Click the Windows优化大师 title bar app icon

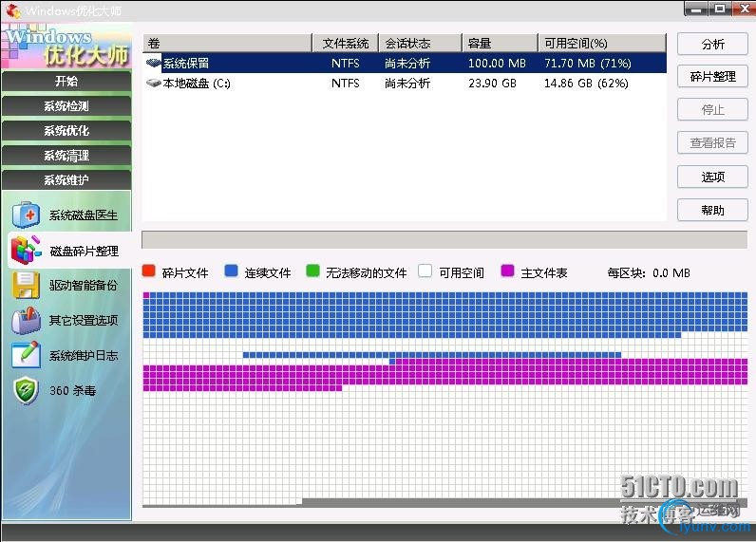click(x=13, y=10)
